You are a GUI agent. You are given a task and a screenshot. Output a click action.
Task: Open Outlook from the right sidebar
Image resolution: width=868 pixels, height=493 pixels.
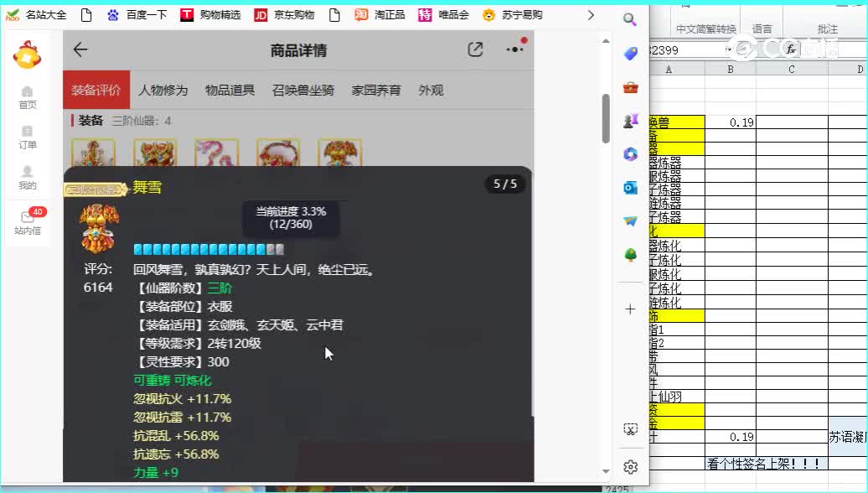pos(630,187)
